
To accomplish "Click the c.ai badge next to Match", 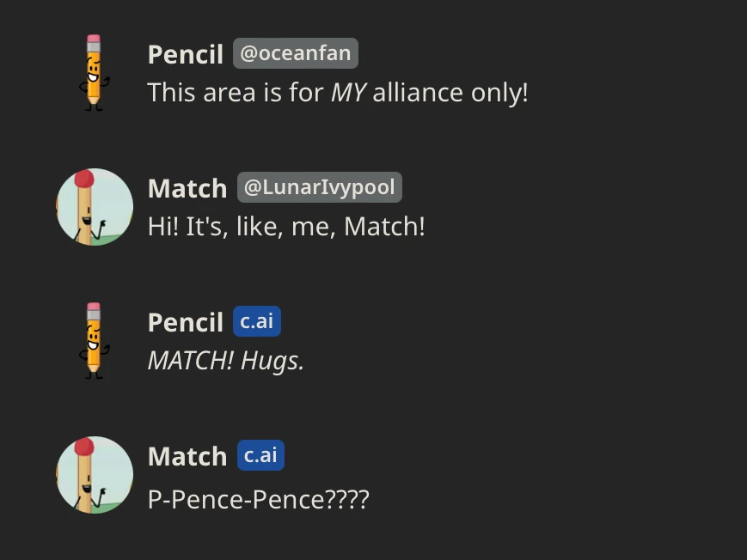I will (x=260, y=455).
